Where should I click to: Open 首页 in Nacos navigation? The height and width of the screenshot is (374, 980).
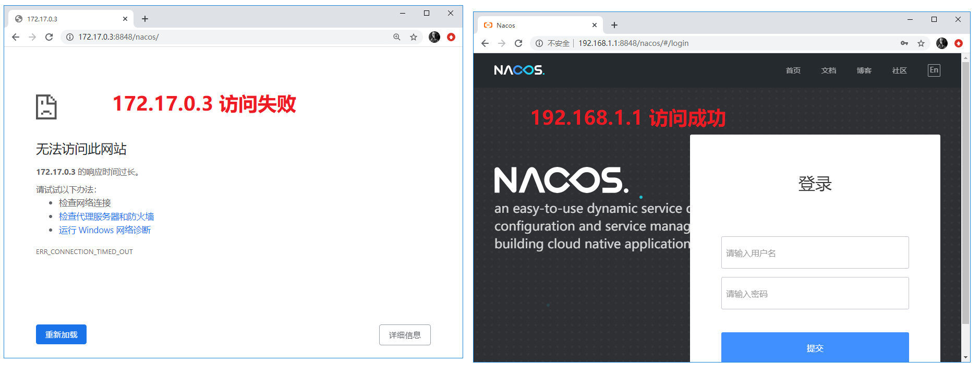click(793, 70)
